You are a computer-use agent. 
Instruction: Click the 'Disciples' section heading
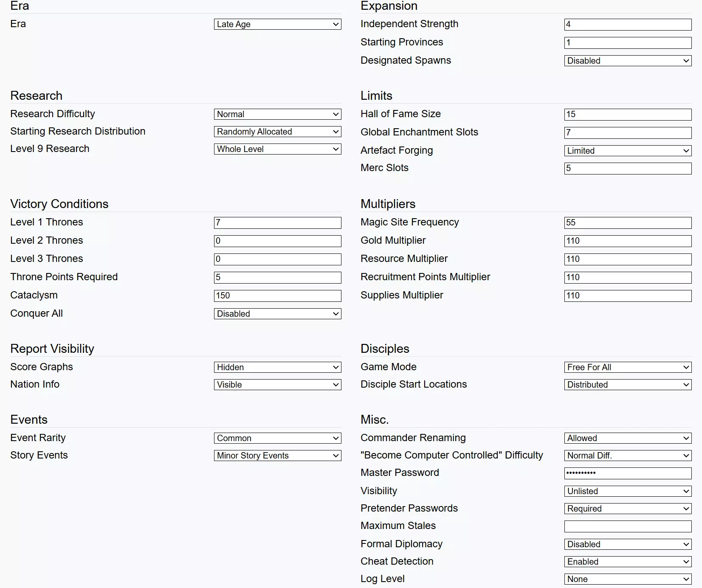385,349
